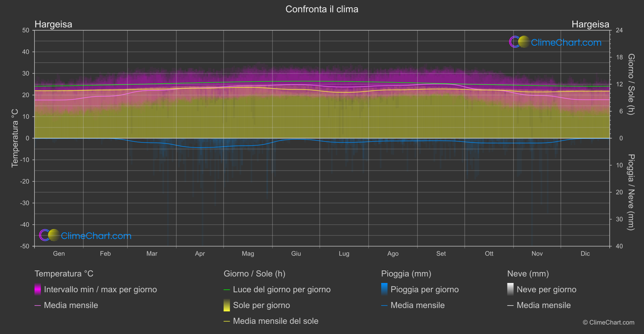Click the snow 'Media mensile' legend line icon

coord(511,306)
